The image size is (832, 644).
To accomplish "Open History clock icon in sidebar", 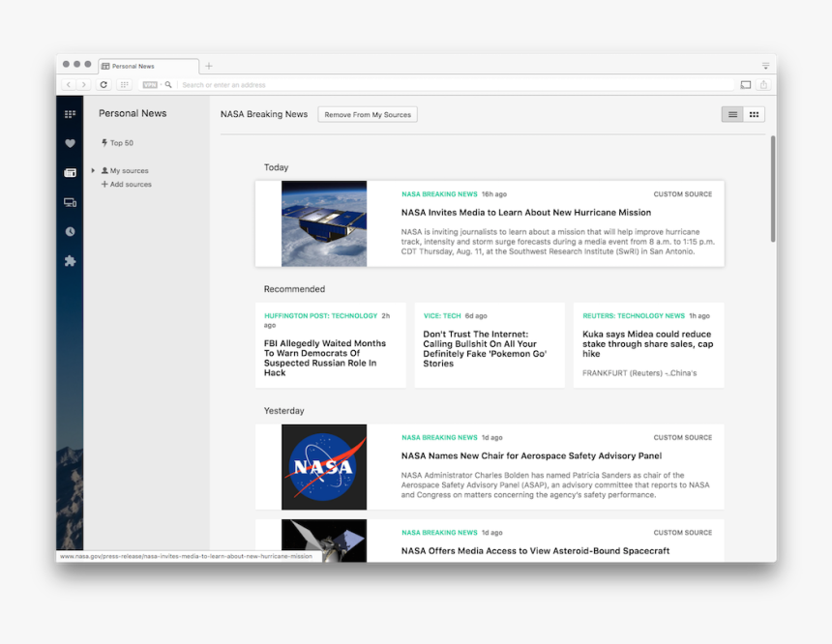I will point(70,231).
